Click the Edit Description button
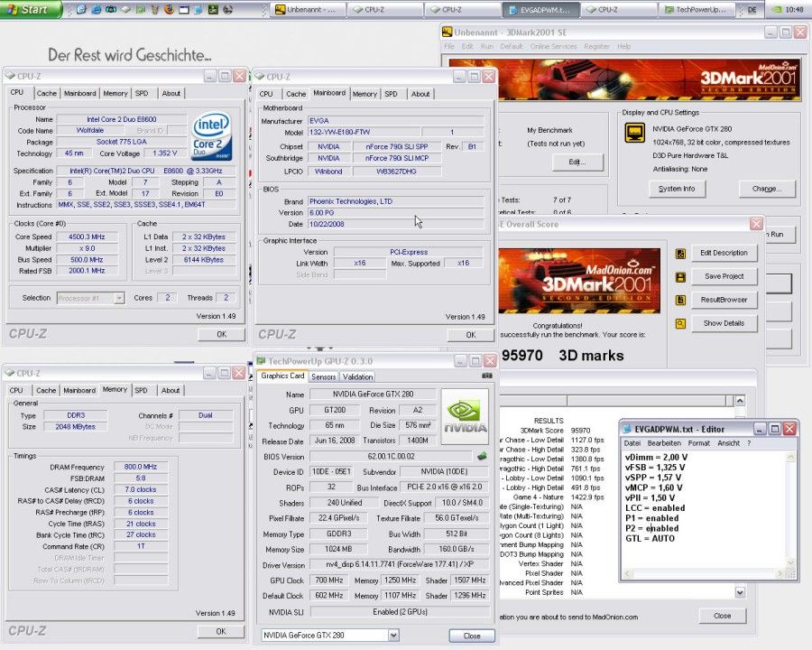The image size is (812, 650). point(724,253)
